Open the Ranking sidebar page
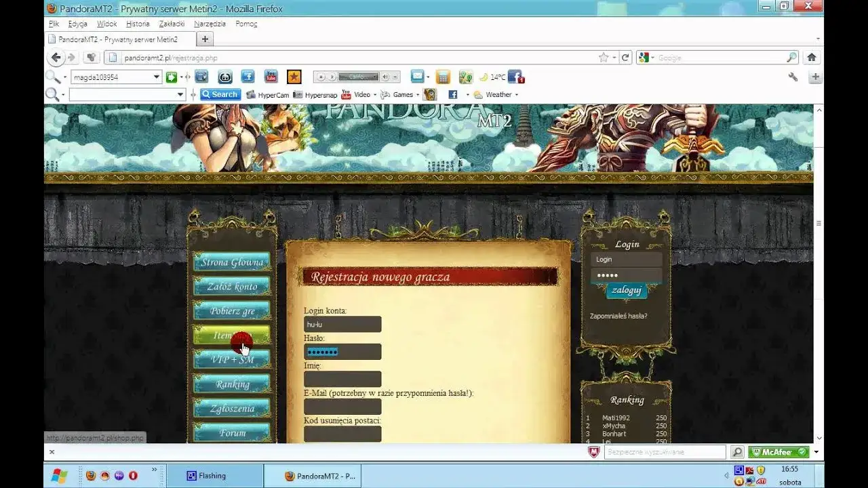 [232, 384]
